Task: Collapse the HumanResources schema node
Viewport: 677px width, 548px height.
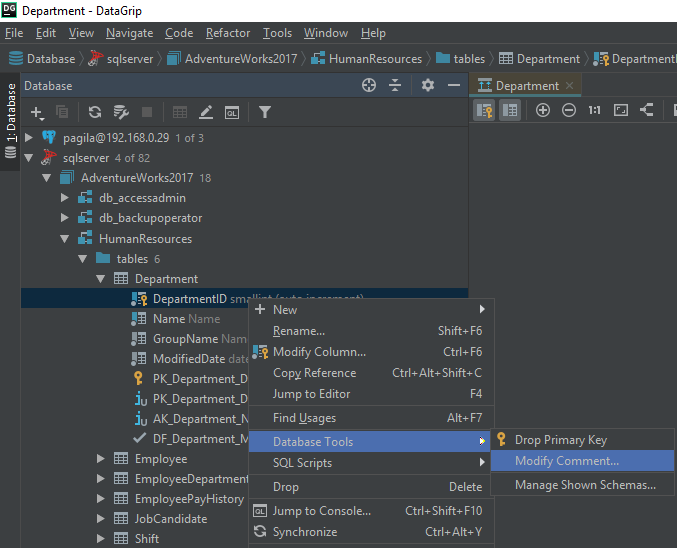Action: pos(65,239)
